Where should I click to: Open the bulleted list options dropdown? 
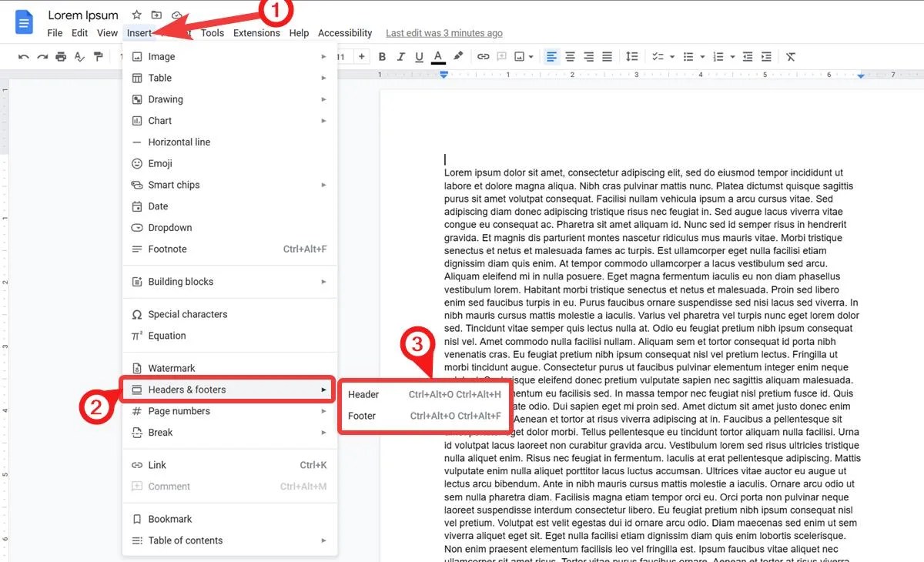(x=701, y=56)
